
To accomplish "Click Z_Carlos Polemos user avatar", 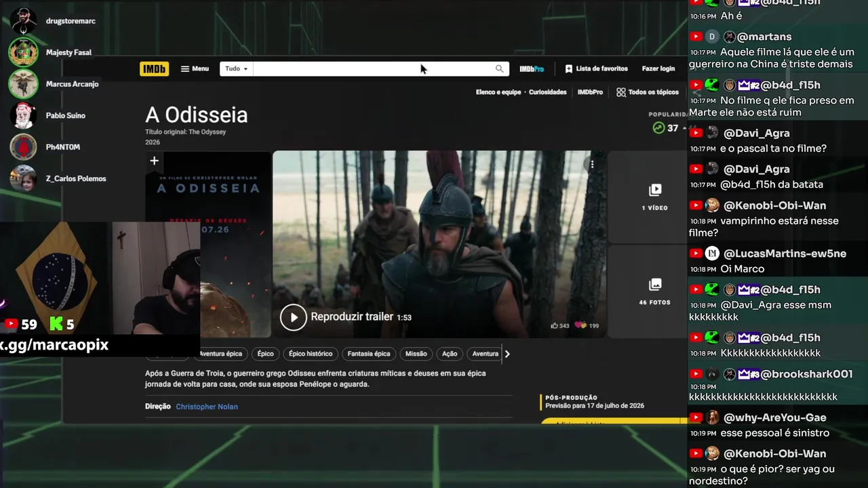I will click(23, 178).
